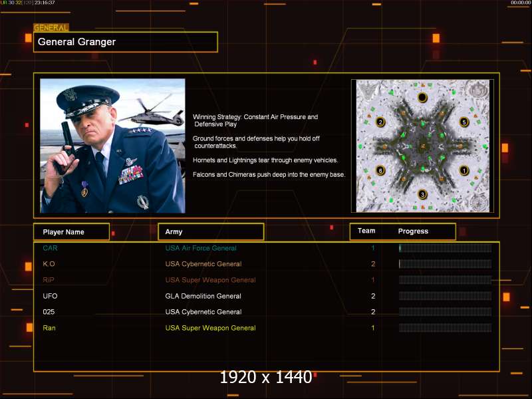Click K.O's 'USA Cybernetic General' army text

click(203, 264)
